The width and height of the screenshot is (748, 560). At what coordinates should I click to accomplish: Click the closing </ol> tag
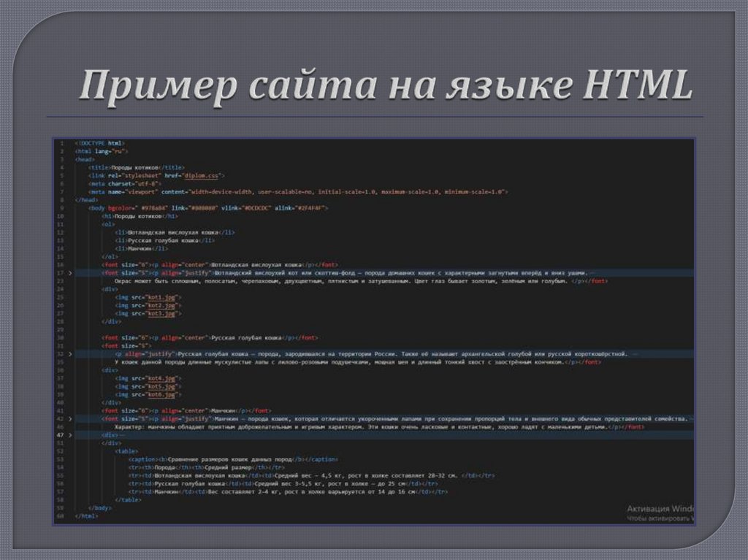(110, 256)
